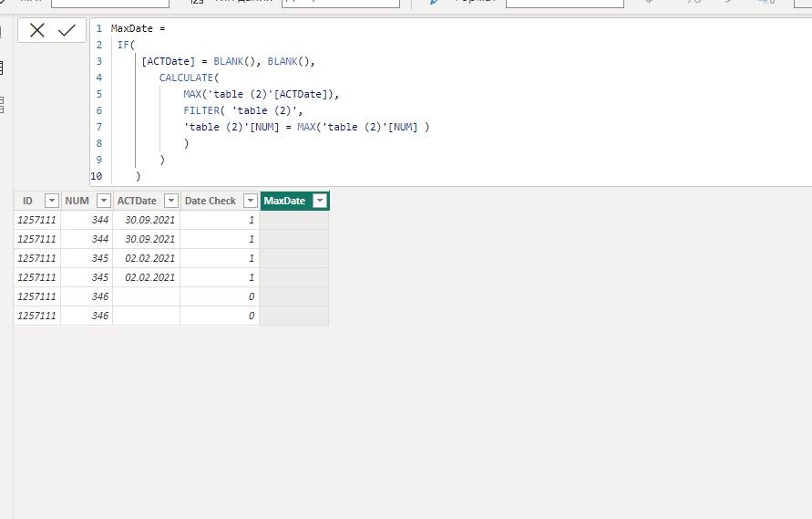Open the MaxDate column filter dropdown
Screen dimensions: 812x519
(321, 201)
